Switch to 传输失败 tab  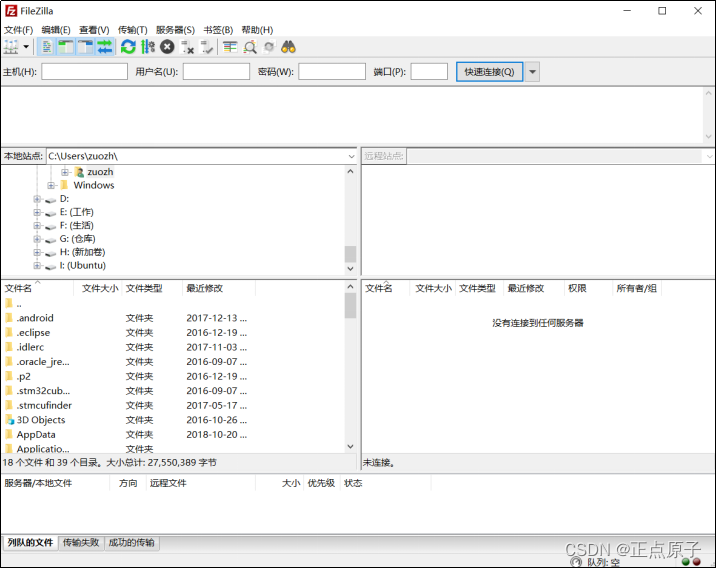(x=81, y=543)
